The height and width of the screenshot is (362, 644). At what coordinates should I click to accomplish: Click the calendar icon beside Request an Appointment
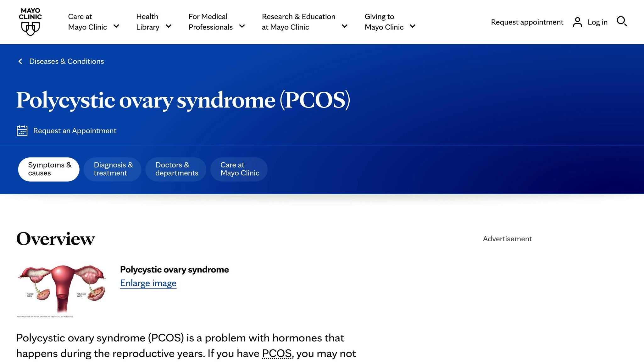coord(21,130)
